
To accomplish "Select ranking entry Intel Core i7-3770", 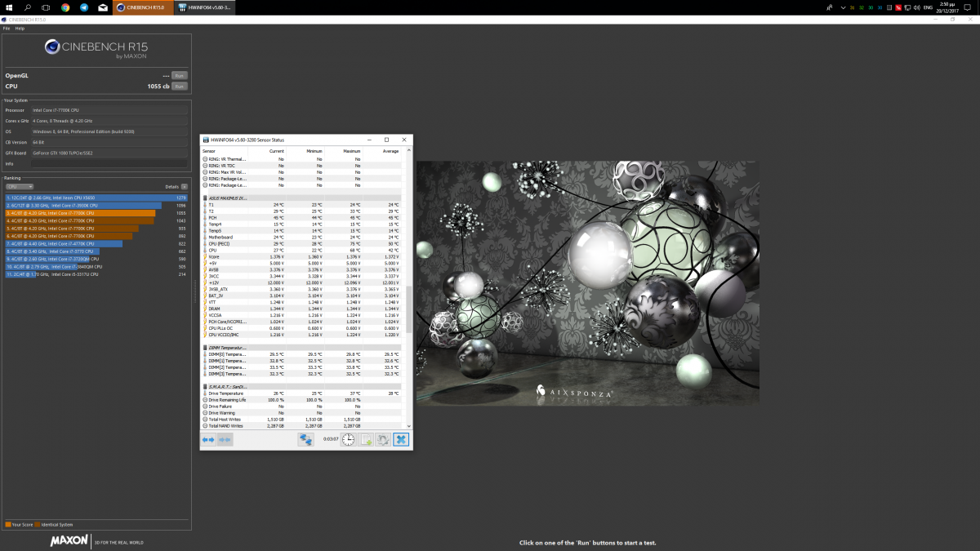I will 96,251.
